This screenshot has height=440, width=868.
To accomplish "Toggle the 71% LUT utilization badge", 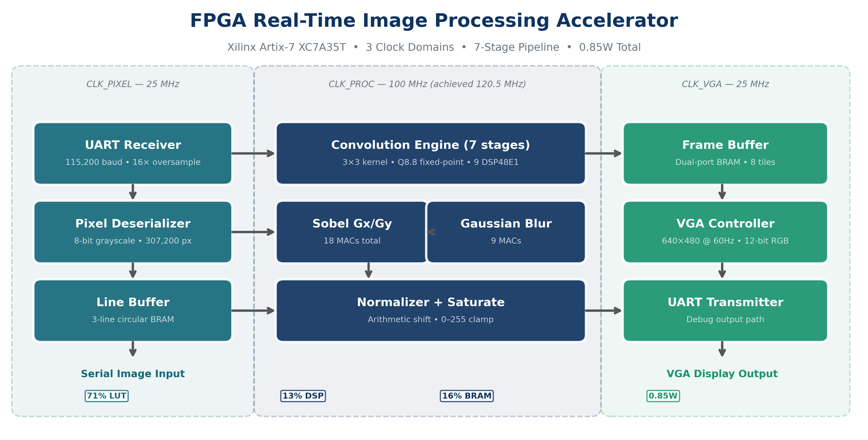I will pyautogui.click(x=106, y=396).
